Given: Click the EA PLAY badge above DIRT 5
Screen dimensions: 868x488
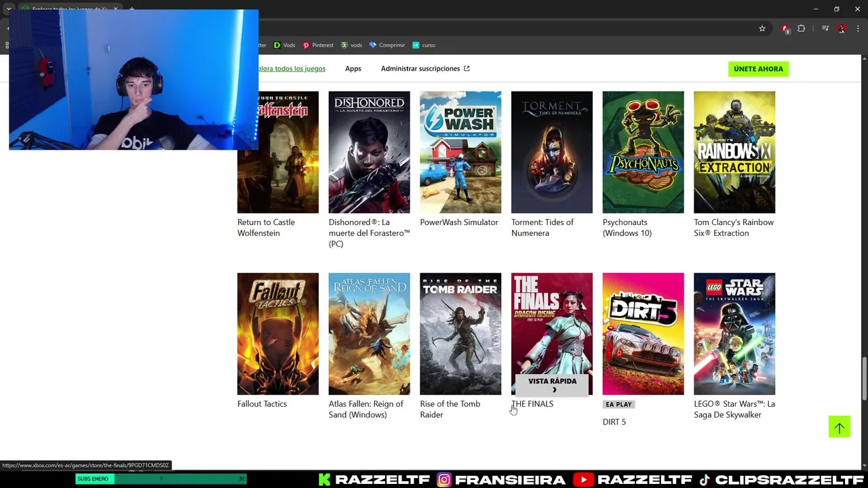Looking at the screenshot, I should click(x=618, y=405).
